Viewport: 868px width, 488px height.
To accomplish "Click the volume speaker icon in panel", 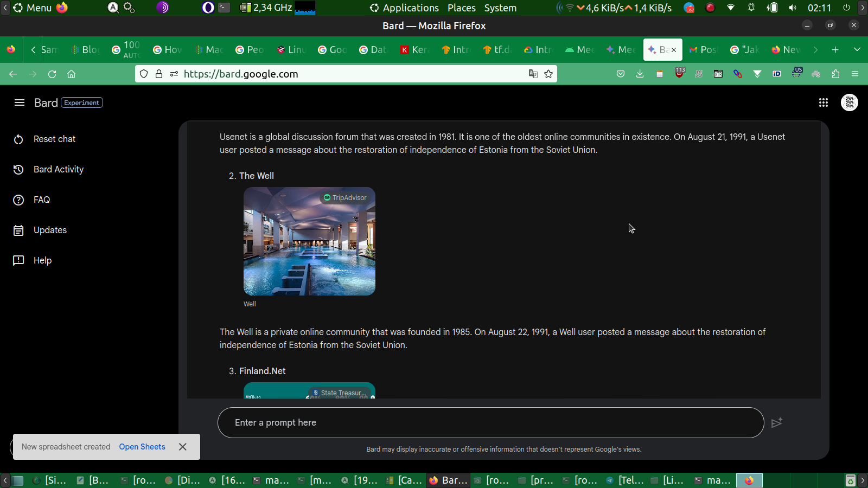I will click(793, 8).
